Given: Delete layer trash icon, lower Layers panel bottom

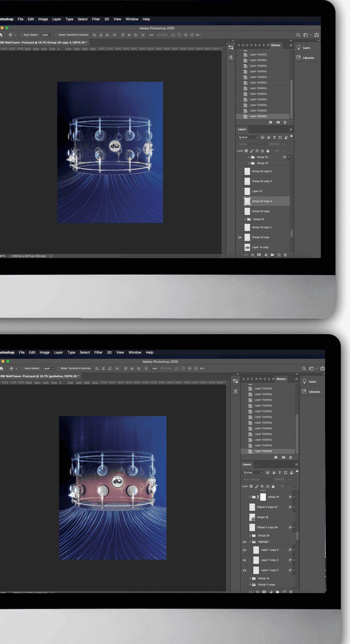Looking at the screenshot, I should (291, 592).
